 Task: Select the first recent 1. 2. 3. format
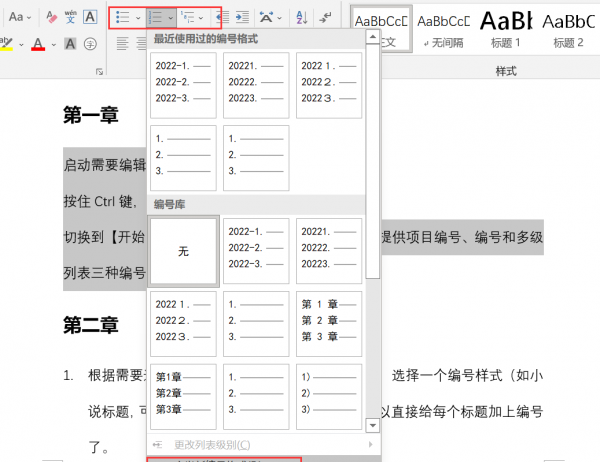click(x=183, y=158)
